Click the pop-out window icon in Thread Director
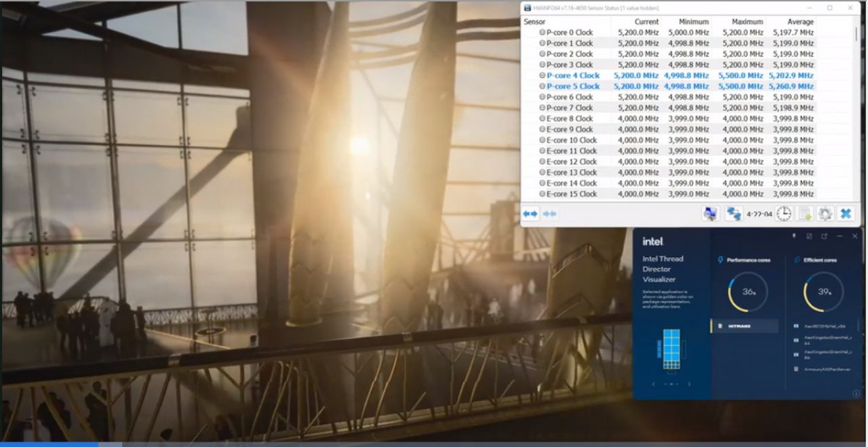 pos(824,236)
